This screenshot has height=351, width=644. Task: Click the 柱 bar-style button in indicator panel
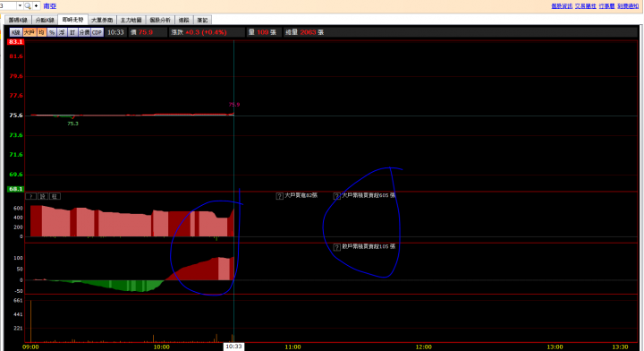point(55,196)
